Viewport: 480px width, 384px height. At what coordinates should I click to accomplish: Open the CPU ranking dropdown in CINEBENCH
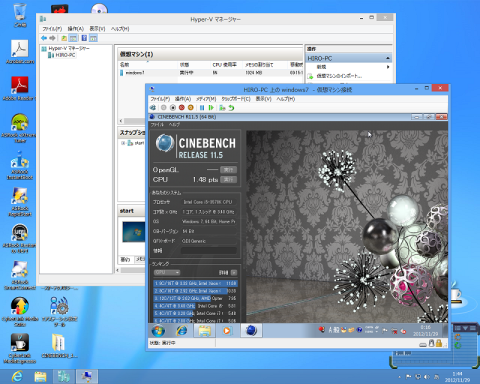click(x=167, y=273)
